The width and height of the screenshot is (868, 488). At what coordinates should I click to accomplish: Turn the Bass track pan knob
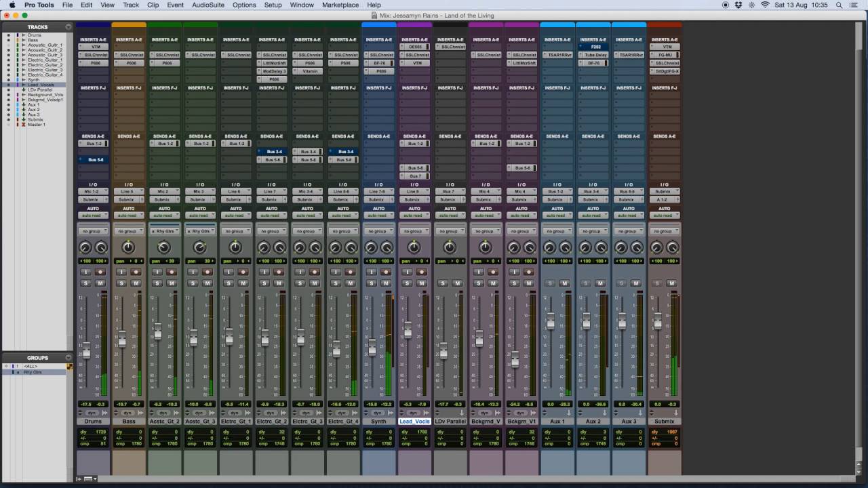click(129, 248)
